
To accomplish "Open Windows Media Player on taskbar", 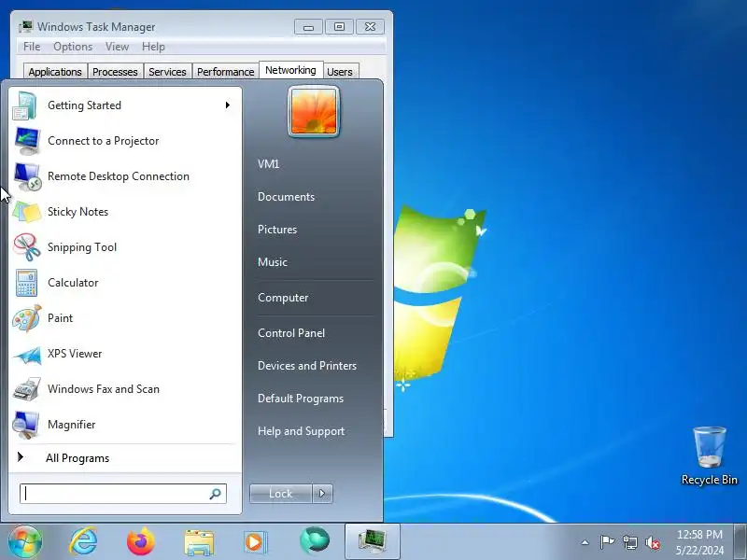I will coord(256,542).
